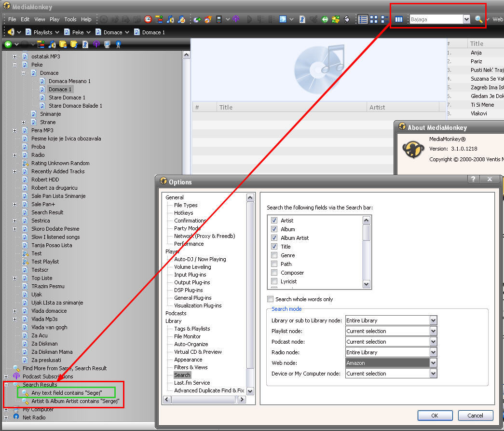Enable Search whole words only
The image size is (504, 431).
270,299
